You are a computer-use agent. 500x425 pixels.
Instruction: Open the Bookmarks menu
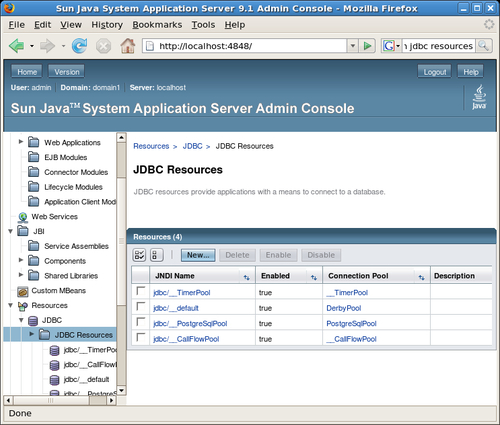point(157,25)
